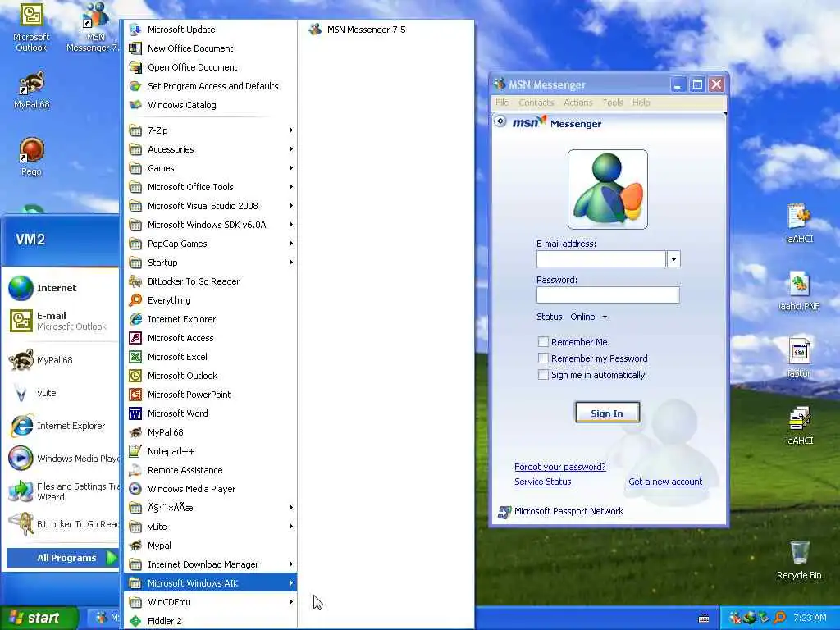Select the Recycle Bin desktop icon

(x=799, y=559)
